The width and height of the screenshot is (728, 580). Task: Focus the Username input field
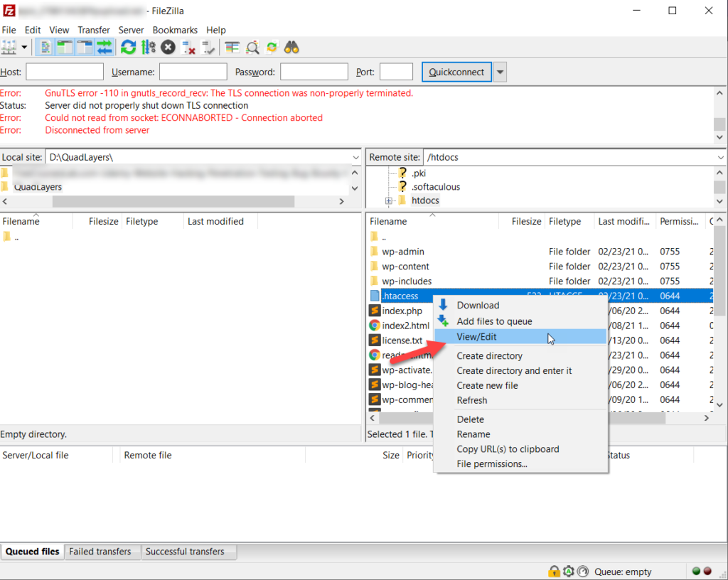click(193, 72)
